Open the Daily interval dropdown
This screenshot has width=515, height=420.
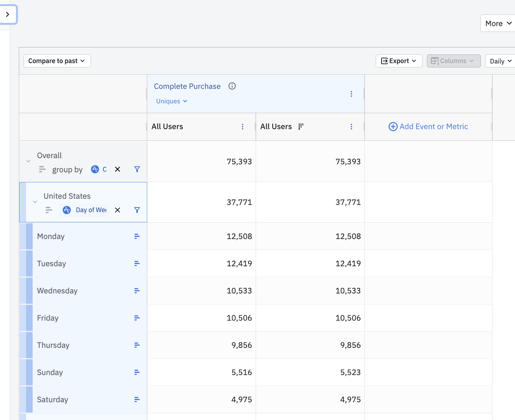point(500,61)
